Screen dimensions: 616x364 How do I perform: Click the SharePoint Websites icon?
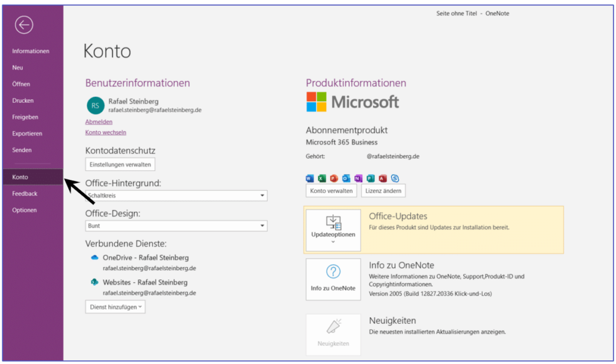[x=94, y=282]
